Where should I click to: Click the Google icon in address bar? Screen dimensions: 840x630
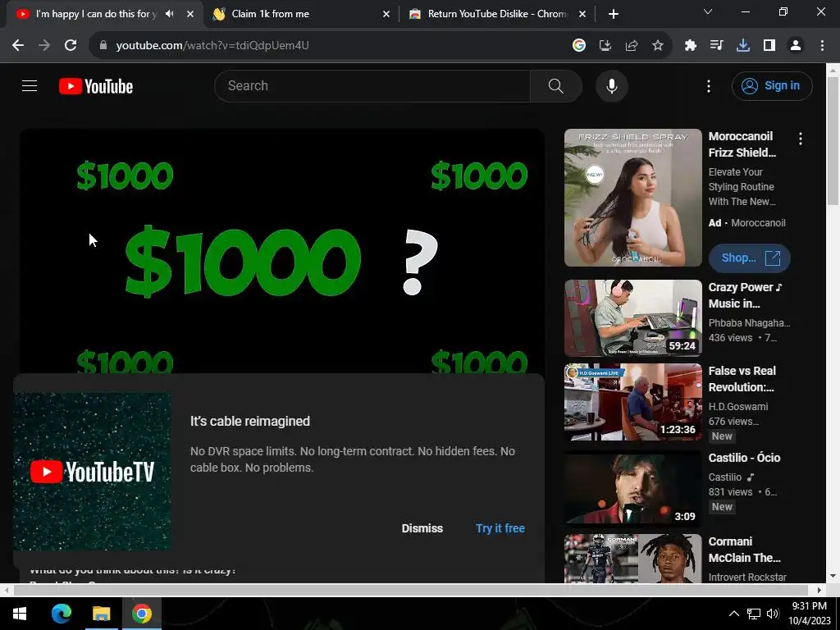[x=578, y=46]
